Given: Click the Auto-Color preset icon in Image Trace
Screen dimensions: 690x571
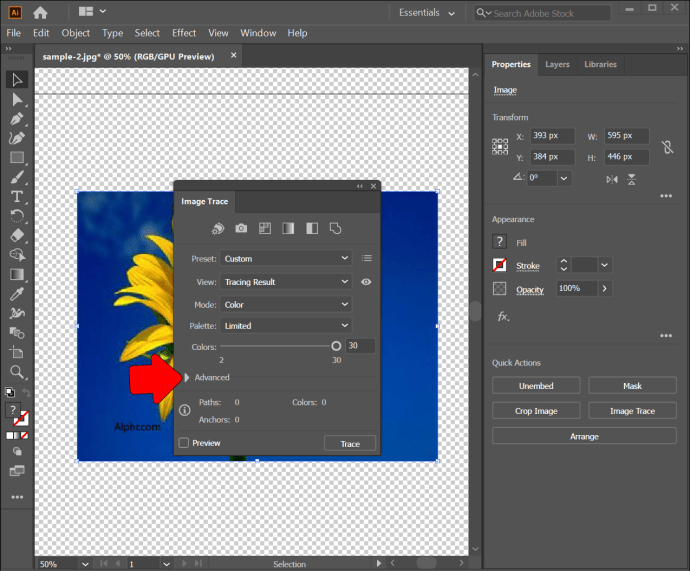Looking at the screenshot, I should coord(218,228).
